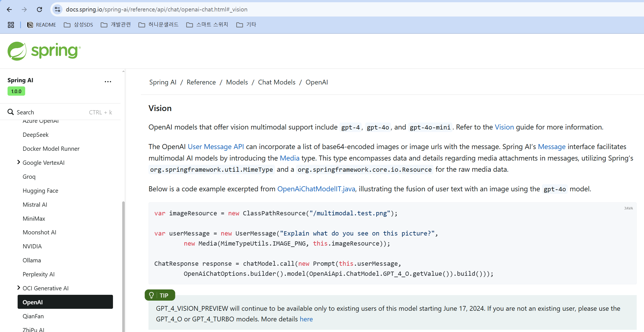Click the Chat Models breadcrumb

tap(277, 82)
